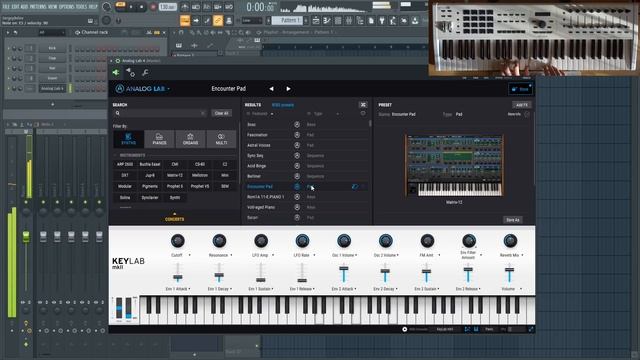Filter by Jup-8 instrument
Image resolution: width=640 pixels, height=360 pixels.
tap(150, 175)
